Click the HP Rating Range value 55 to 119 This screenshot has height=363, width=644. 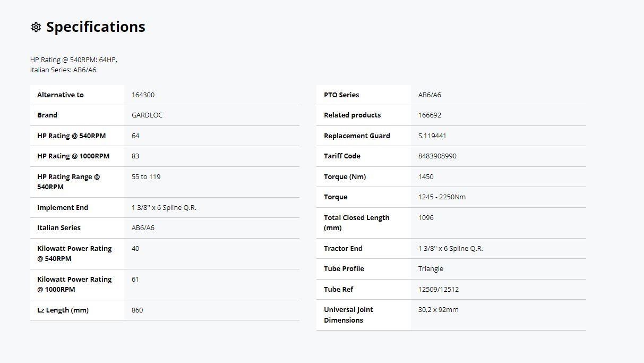tap(146, 177)
